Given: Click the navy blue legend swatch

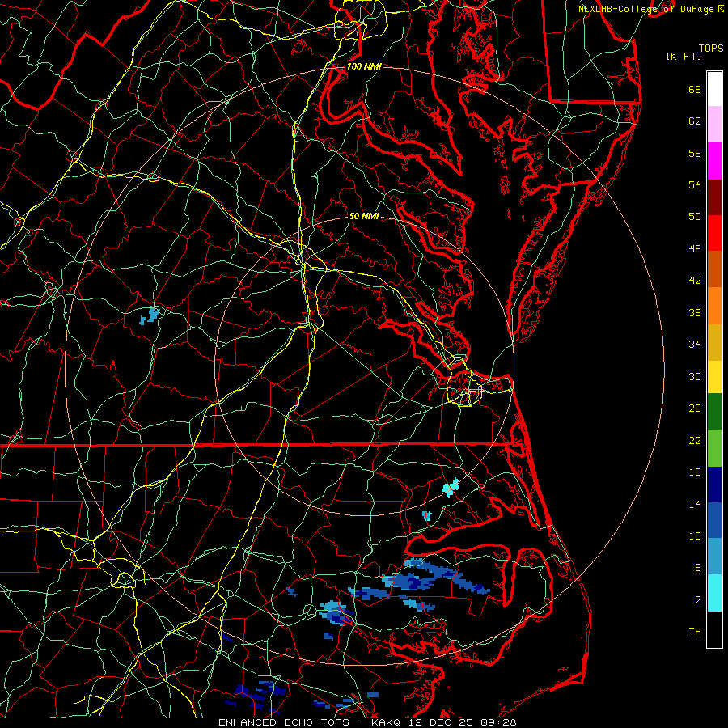Looking at the screenshot, I should 714,485.
